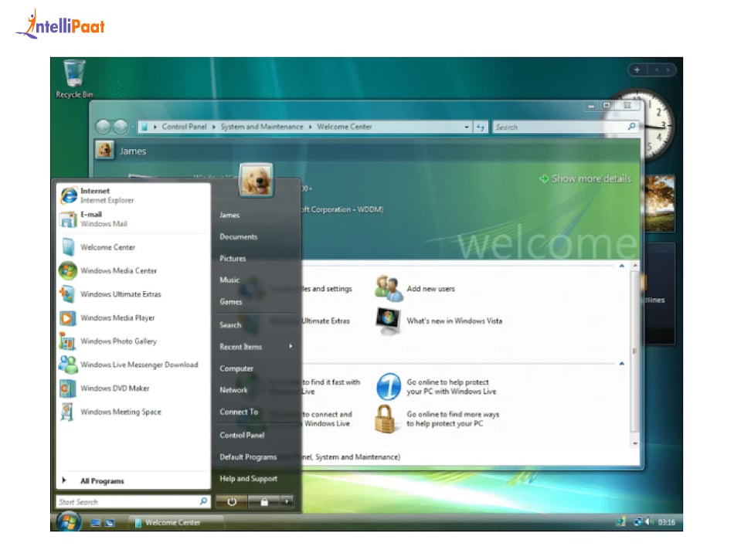Click Switch between windows quick launch icon
The image size is (734, 560).
point(110,523)
